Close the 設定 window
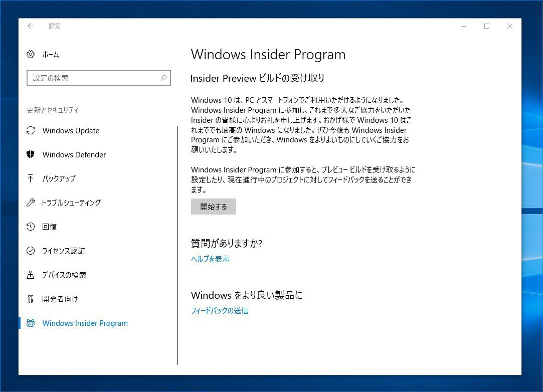The image size is (543, 392). 510,27
